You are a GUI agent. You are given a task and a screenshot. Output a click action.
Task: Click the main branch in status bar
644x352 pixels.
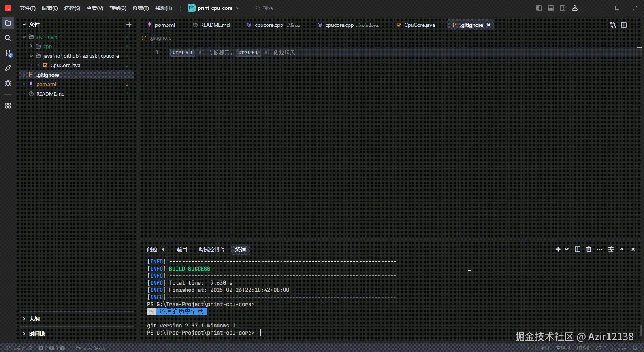[15, 348]
